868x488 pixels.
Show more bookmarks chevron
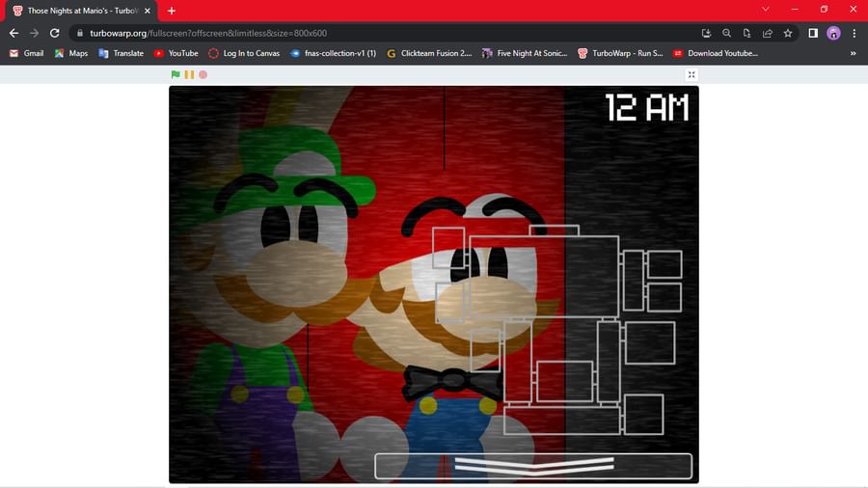click(x=854, y=53)
